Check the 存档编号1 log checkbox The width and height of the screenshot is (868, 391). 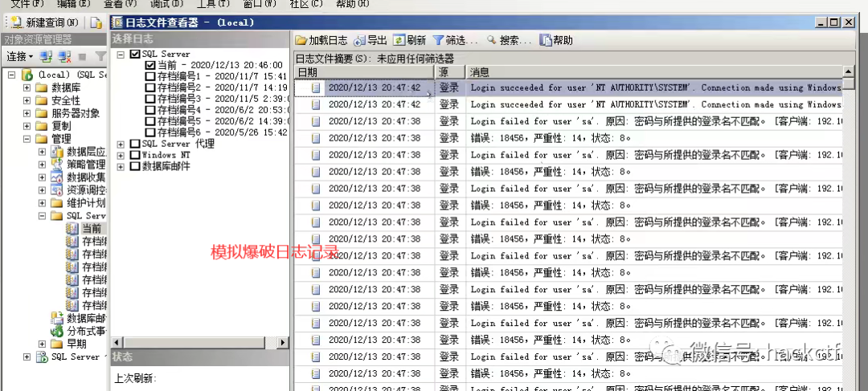point(149,76)
